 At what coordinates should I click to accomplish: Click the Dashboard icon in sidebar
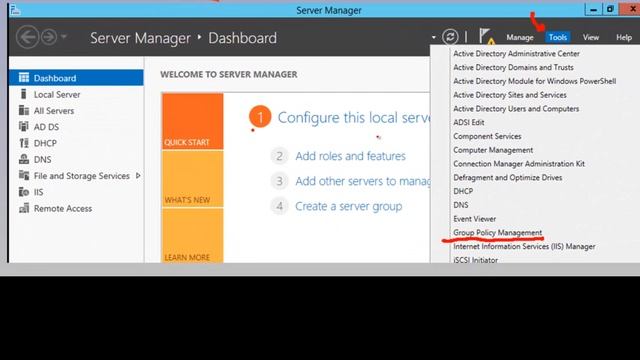click(24, 78)
